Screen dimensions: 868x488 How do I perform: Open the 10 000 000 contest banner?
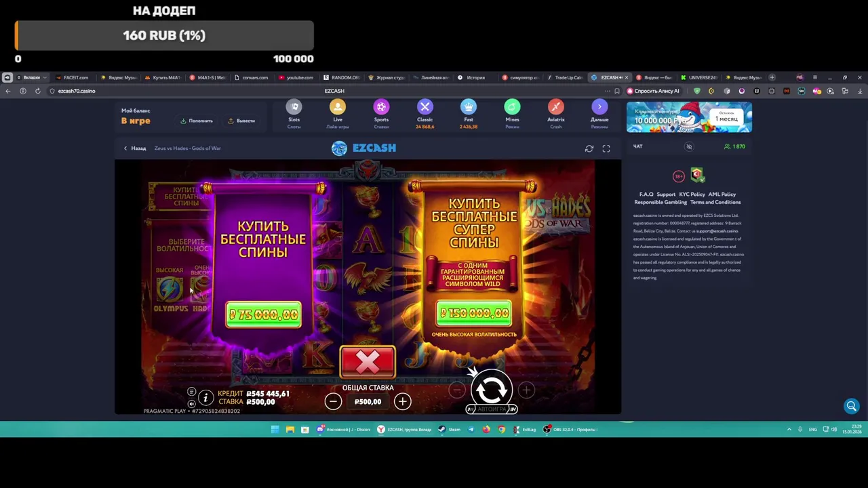coord(689,117)
